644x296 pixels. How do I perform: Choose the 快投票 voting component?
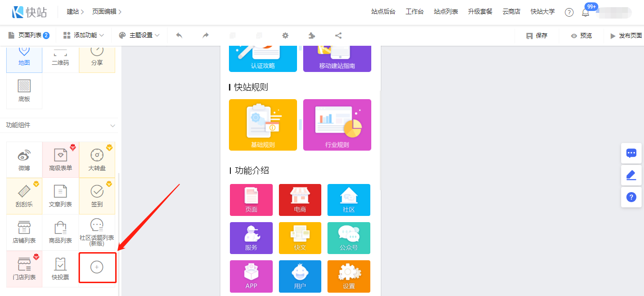pos(60,269)
